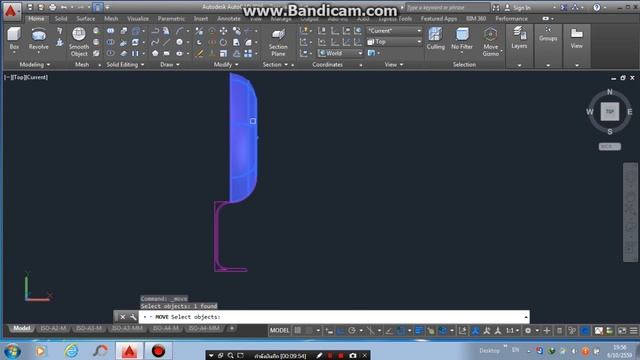This screenshot has height=360, width=640.
Task: Toggle the grid display in status bar
Action: click(298, 331)
